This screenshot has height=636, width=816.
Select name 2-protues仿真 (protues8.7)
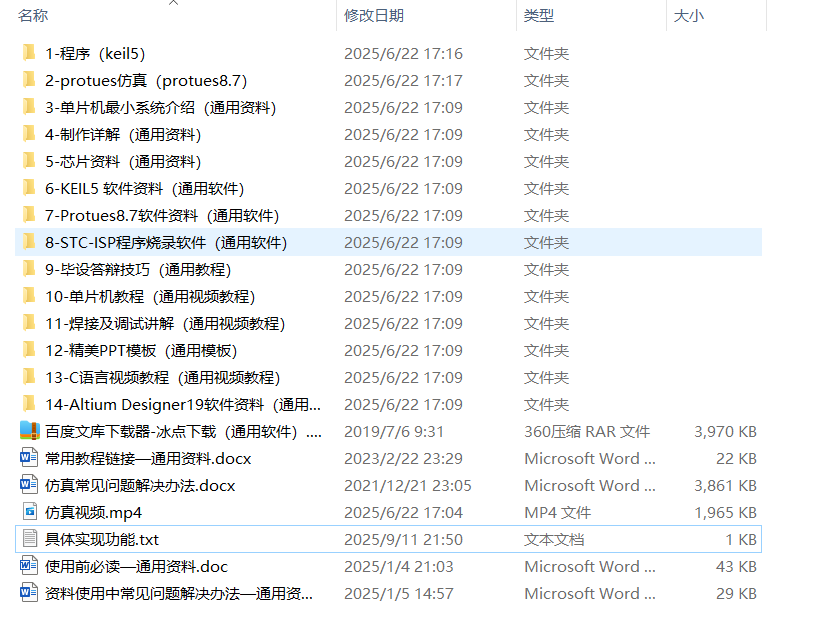[x=146, y=81]
